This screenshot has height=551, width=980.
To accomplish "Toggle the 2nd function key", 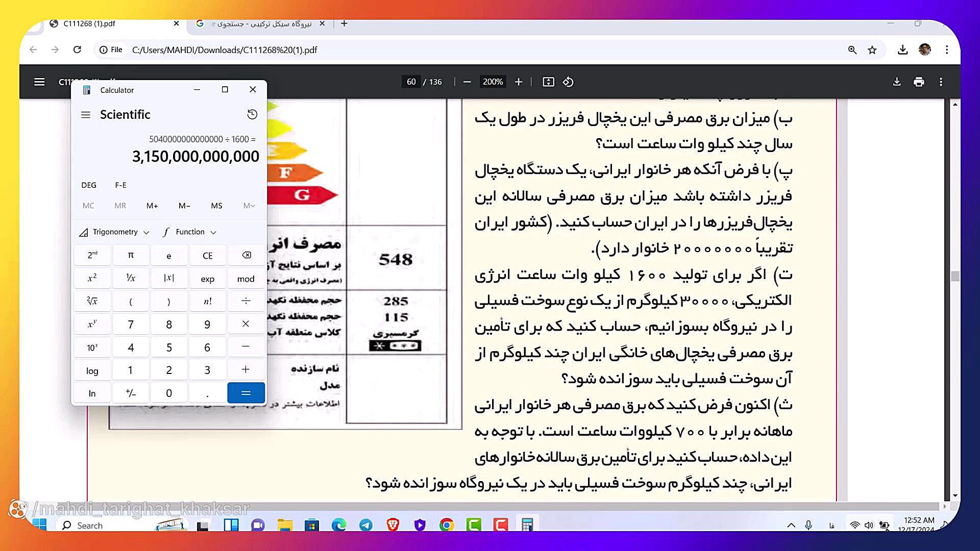I will [x=92, y=255].
